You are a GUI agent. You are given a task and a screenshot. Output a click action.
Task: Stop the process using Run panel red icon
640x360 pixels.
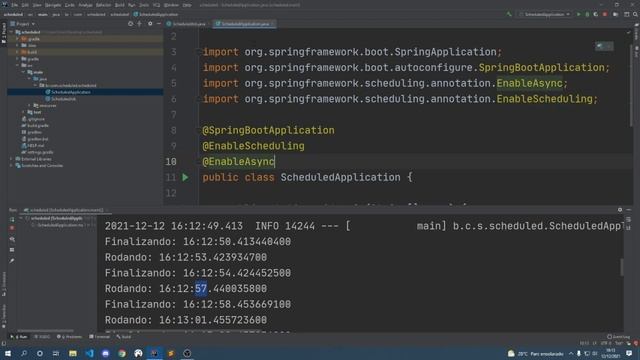(x=12, y=228)
